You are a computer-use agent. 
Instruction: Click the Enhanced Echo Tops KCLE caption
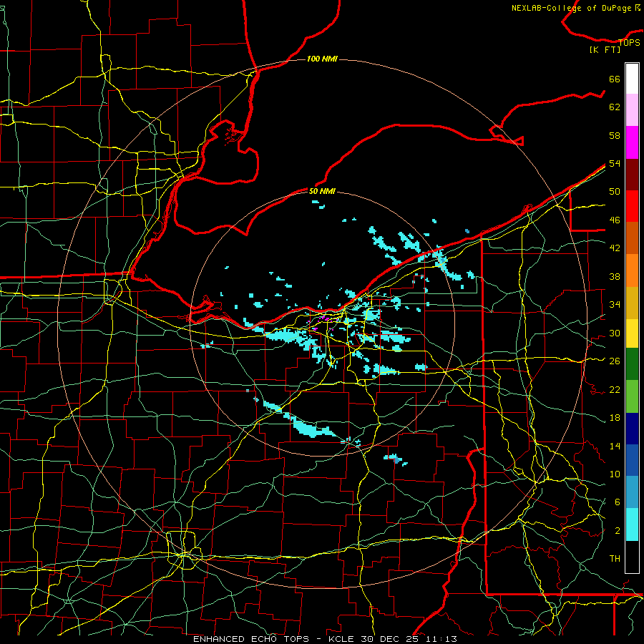[x=325, y=639]
